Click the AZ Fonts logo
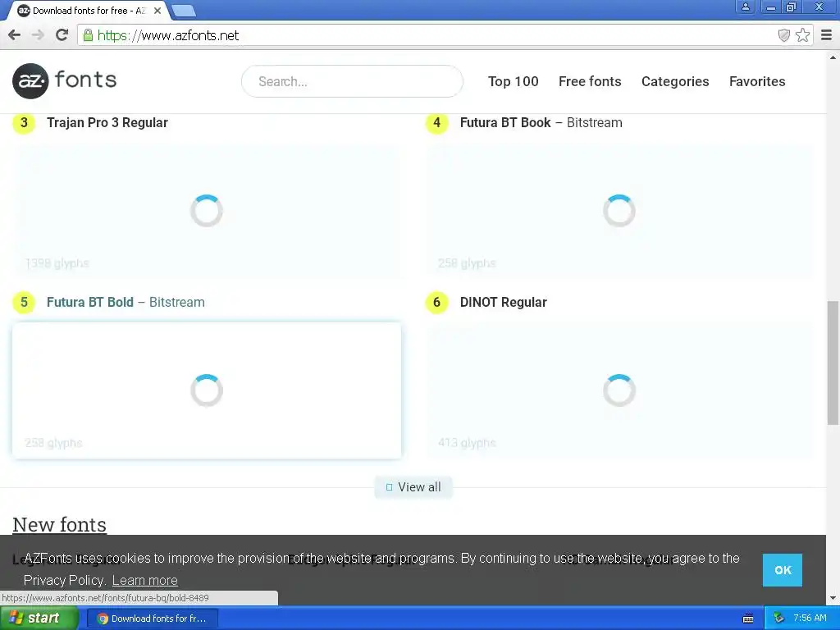 pos(64,81)
